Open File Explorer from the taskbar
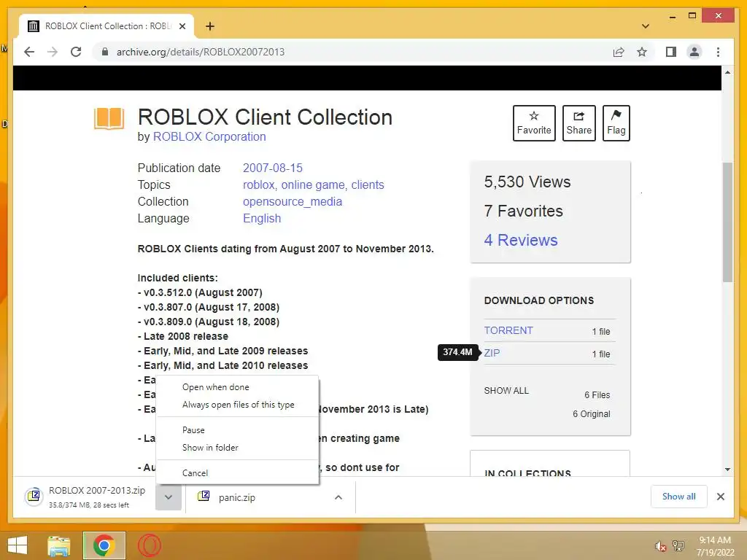This screenshot has height=560, width=747. [x=59, y=545]
